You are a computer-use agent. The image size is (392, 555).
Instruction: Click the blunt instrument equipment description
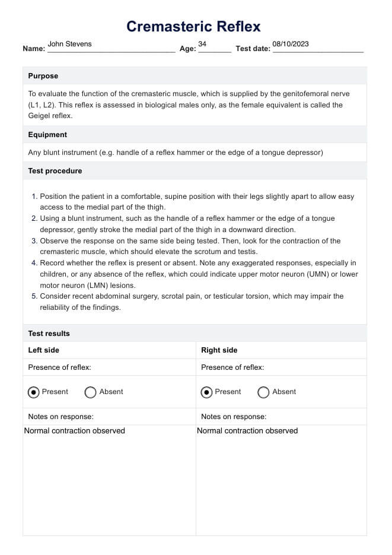pyautogui.click(x=176, y=153)
